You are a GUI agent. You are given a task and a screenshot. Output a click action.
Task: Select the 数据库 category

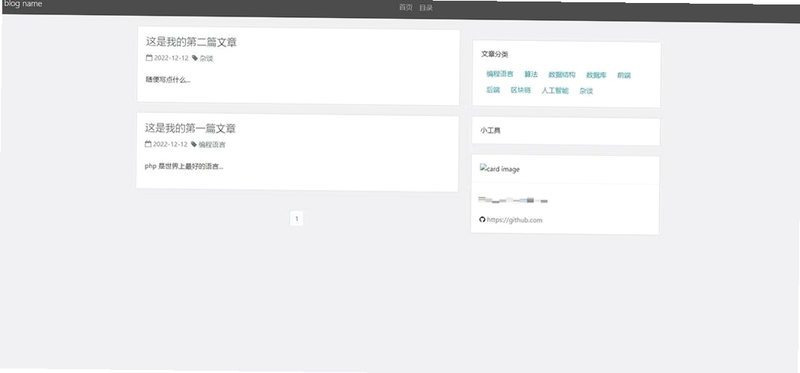[x=596, y=75]
